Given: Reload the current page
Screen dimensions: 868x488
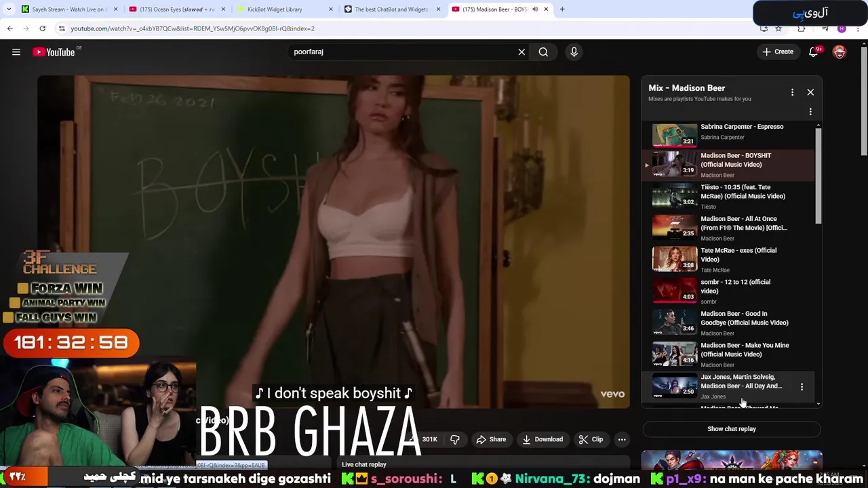Looking at the screenshot, I should [42, 28].
